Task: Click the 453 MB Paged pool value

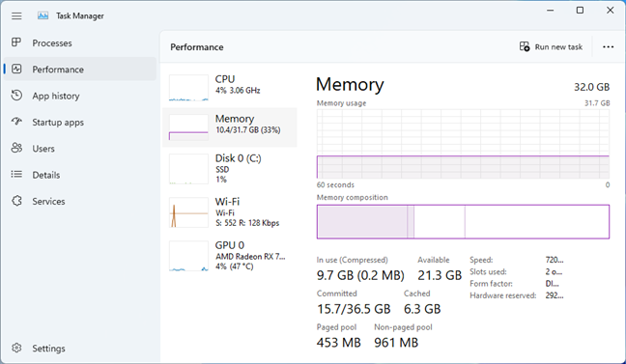Action: pyautogui.click(x=338, y=343)
